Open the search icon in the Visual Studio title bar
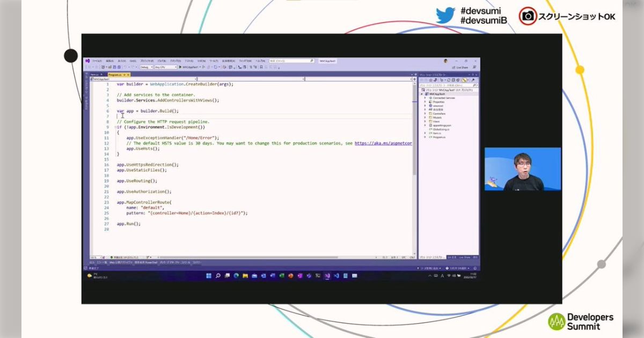 click(x=311, y=61)
